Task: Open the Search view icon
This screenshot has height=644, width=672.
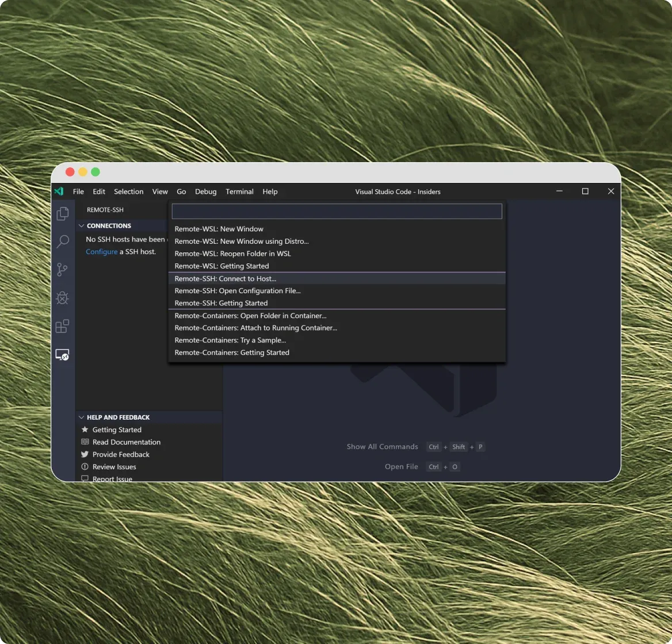Action: pyautogui.click(x=63, y=241)
